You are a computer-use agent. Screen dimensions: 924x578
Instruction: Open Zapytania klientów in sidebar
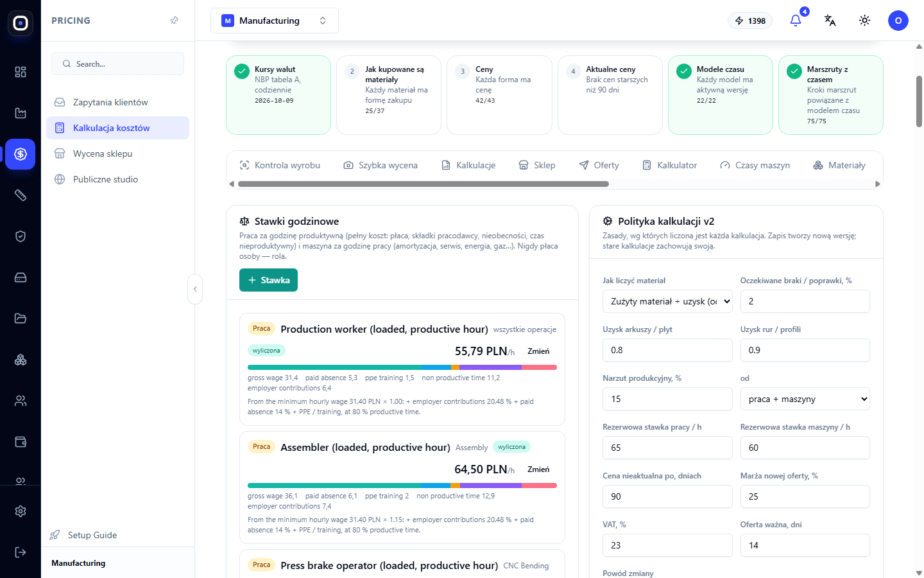pyautogui.click(x=117, y=102)
